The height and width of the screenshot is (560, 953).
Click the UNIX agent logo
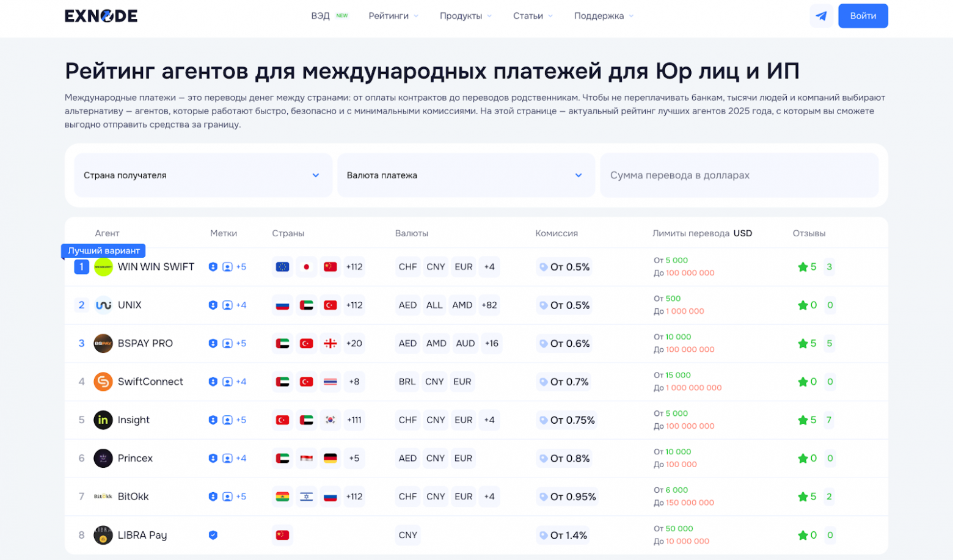coord(103,305)
